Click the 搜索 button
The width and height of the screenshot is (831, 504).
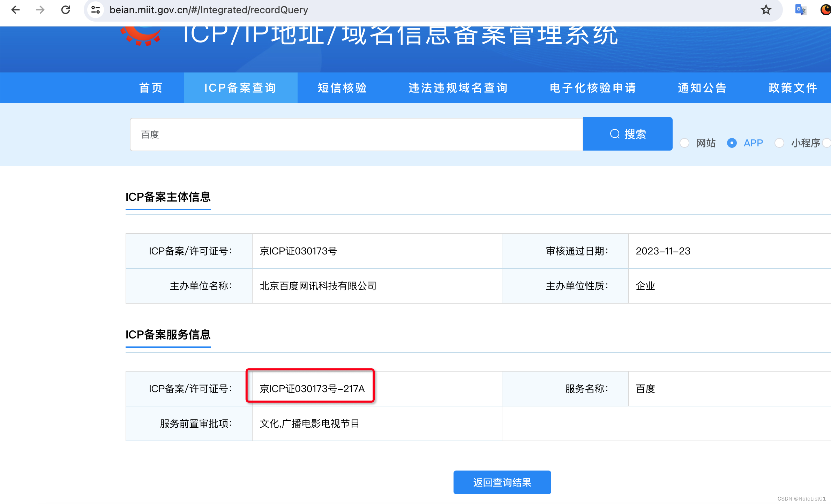628,134
